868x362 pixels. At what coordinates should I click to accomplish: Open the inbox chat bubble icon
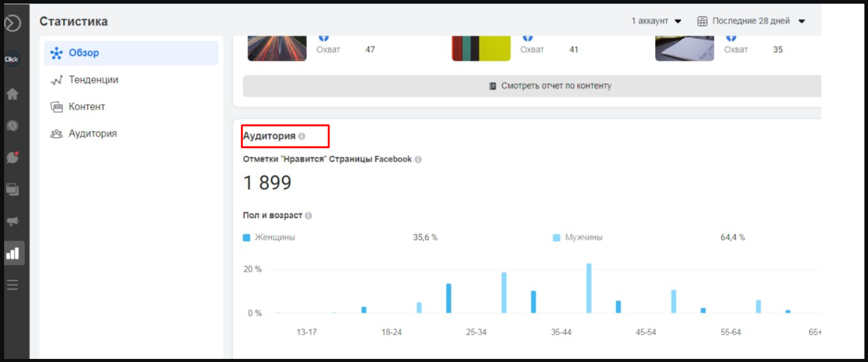pyautogui.click(x=12, y=157)
